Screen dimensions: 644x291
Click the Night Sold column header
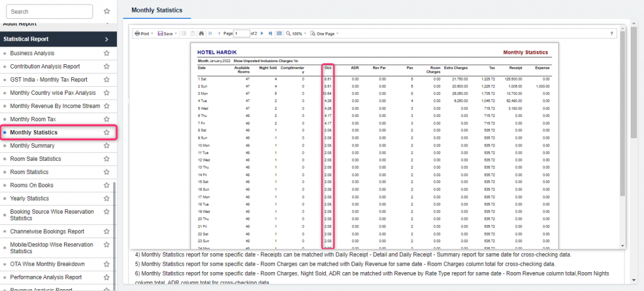pos(267,67)
